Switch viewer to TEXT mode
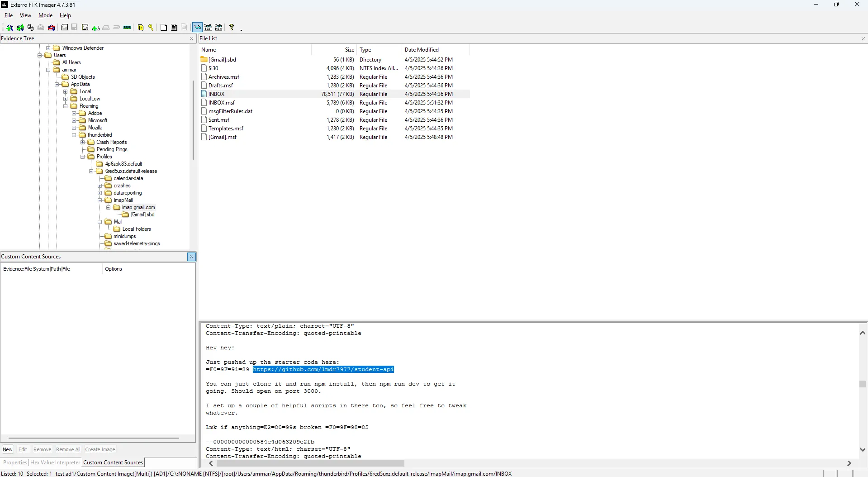The height and width of the screenshot is (477, 868). 208,28
